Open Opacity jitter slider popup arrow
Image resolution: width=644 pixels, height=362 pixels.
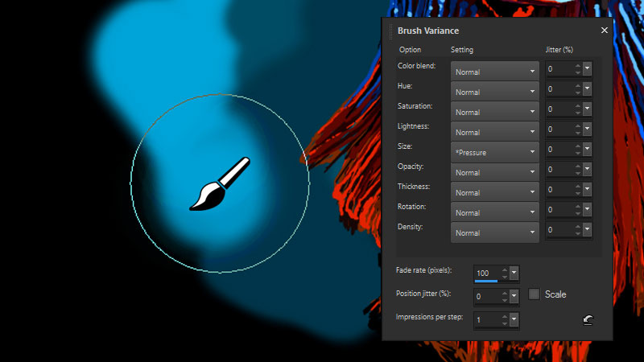tap(588, 170)
